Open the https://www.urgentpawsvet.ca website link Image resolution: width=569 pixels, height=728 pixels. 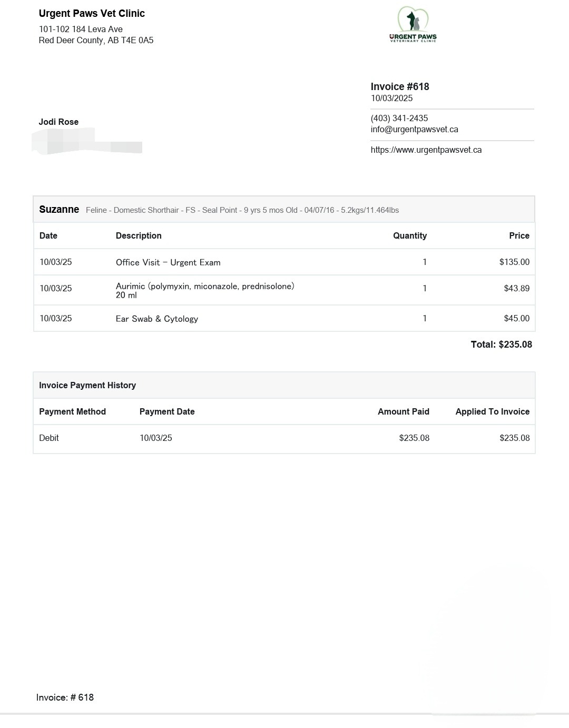[x=426, y=150]
